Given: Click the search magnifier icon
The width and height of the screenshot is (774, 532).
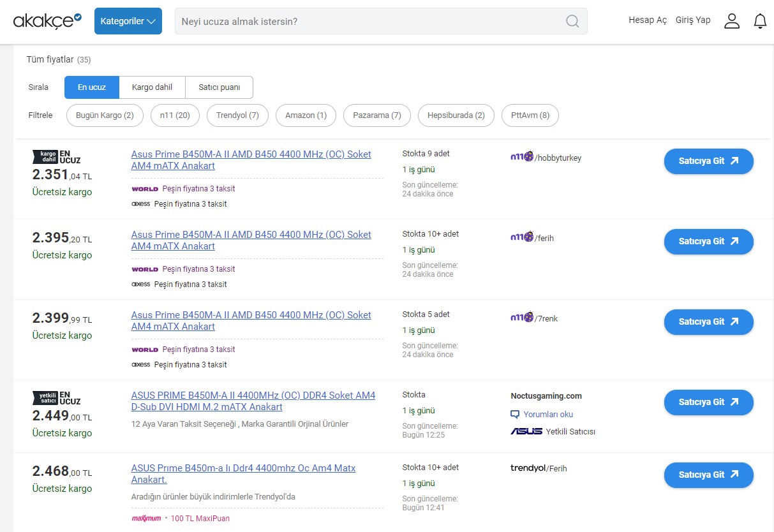Looking at the screenshot, I should (572, 21).
